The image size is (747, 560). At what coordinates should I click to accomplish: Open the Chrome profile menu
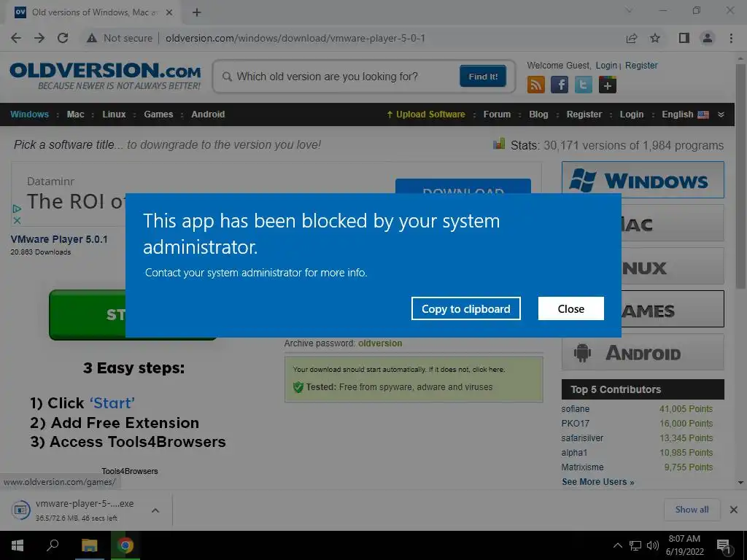pos(708,38)
